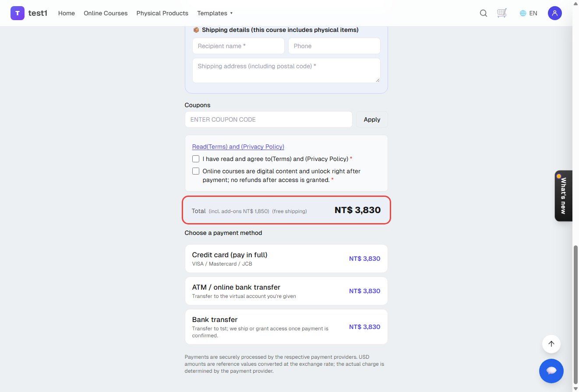Open the shopping cart icon
Viewport: 579px width, 392px height.
(502, 13)
